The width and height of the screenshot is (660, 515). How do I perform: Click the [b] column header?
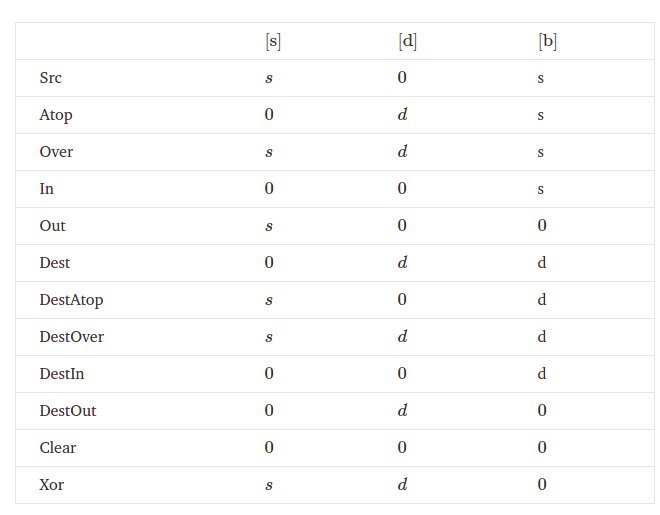(x=546, y=42)
